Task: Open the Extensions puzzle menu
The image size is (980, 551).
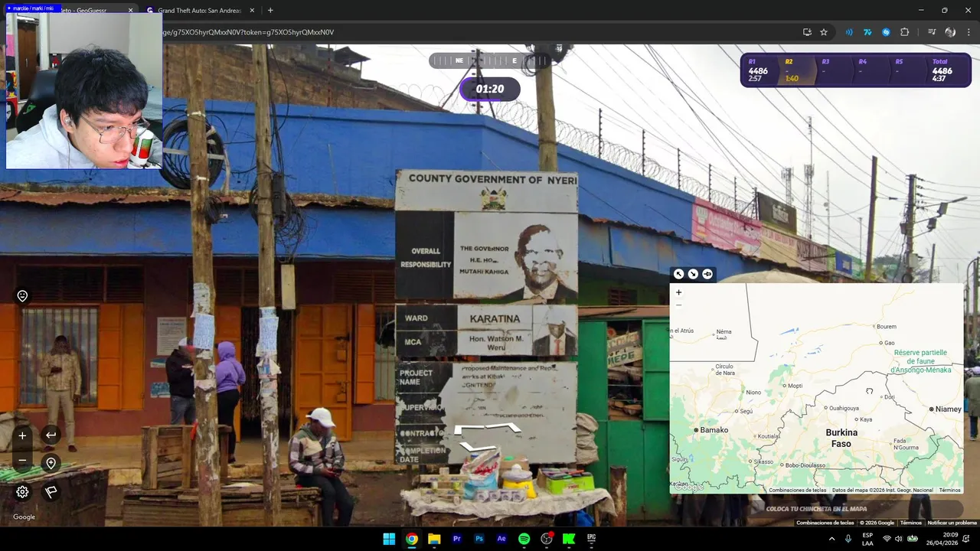Action: tap(905, 32)
